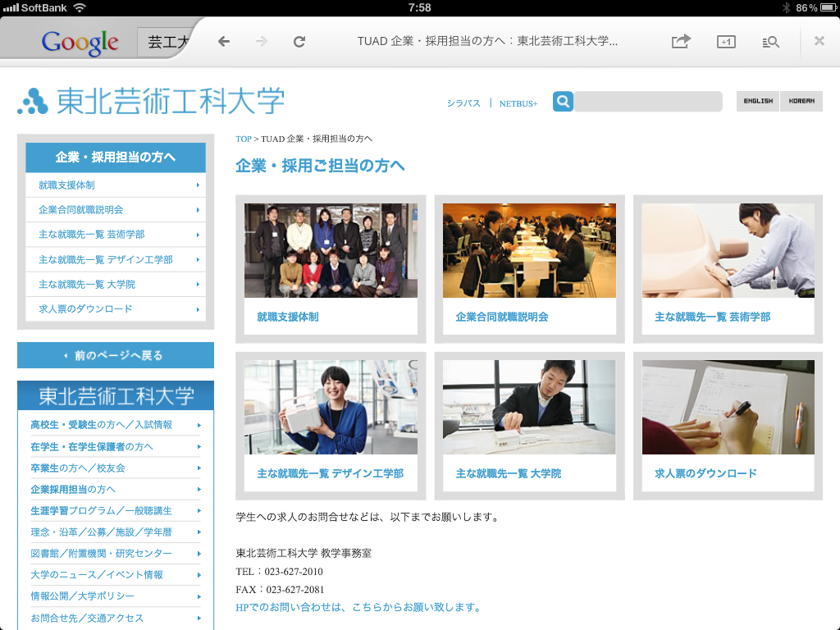Open the NETBUS+ link
Viewport: 840px width, 630px height.
tap(518, 103)
